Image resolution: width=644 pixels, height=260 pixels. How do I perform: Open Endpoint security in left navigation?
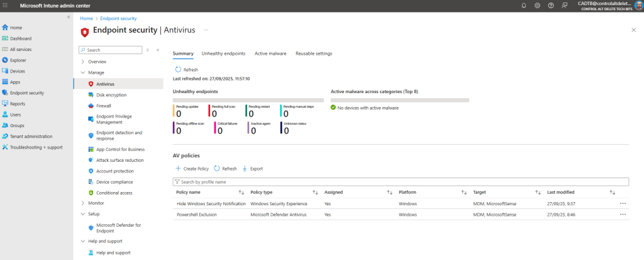click(x=26, y=93)
